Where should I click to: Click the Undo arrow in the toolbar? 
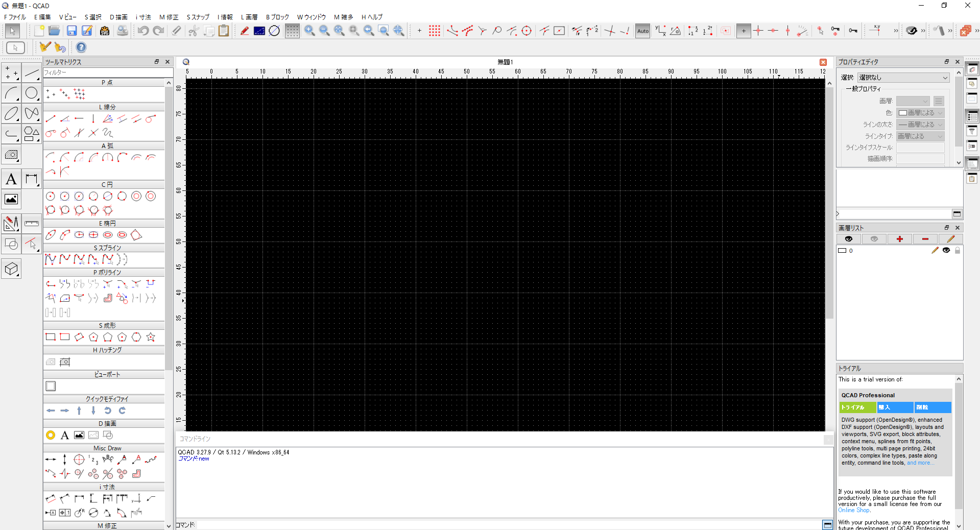[143, 31]
